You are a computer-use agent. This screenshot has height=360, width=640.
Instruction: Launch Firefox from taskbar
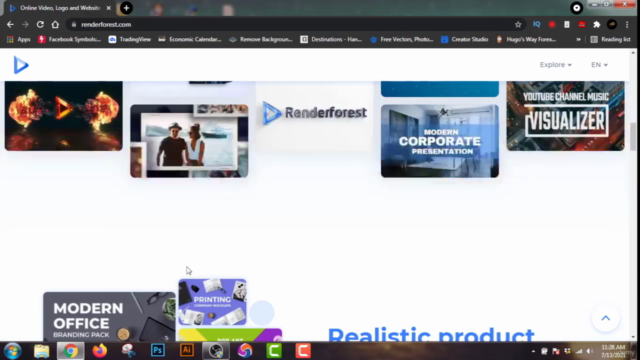click(100, 351)
